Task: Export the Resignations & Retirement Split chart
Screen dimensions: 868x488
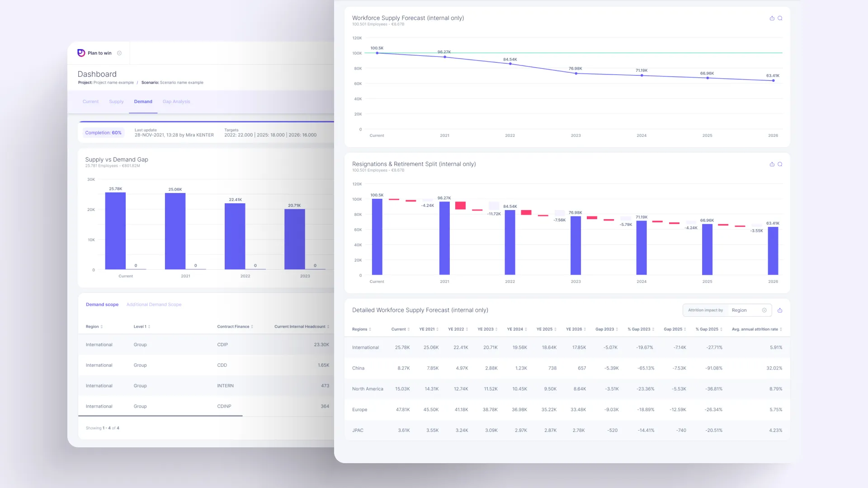Action: click(x=772, y=164)
